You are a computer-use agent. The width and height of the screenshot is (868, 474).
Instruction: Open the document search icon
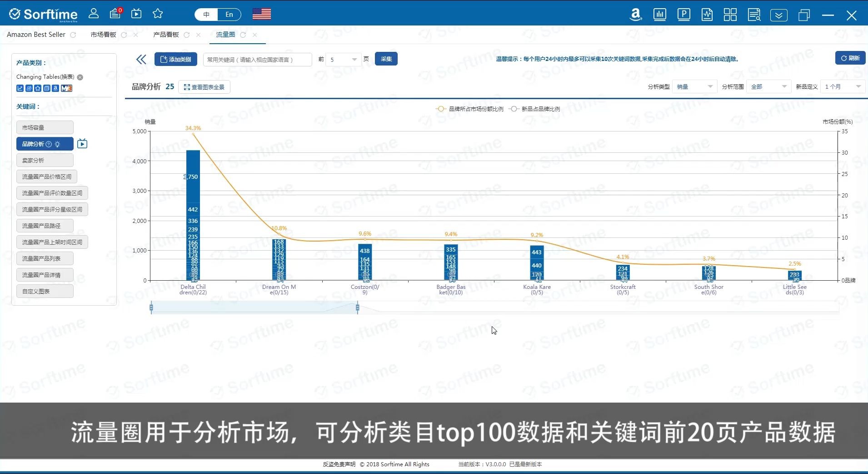point(754,15)
